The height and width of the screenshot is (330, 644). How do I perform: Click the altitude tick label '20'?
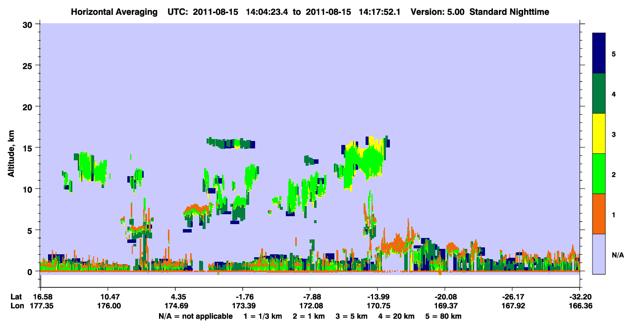28,107
